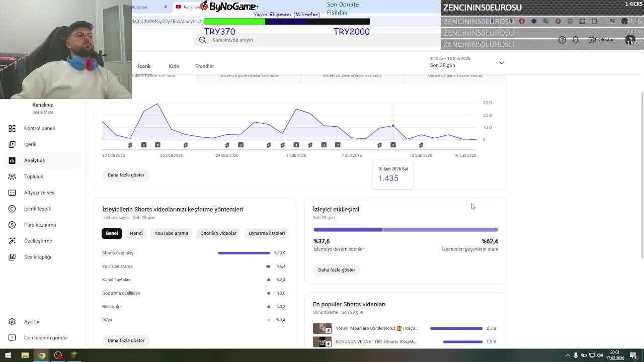The height and width of the screenshot is (362, 644).
Task: Click the Kanal sayfaları row
Action: [x=194, y=280]
